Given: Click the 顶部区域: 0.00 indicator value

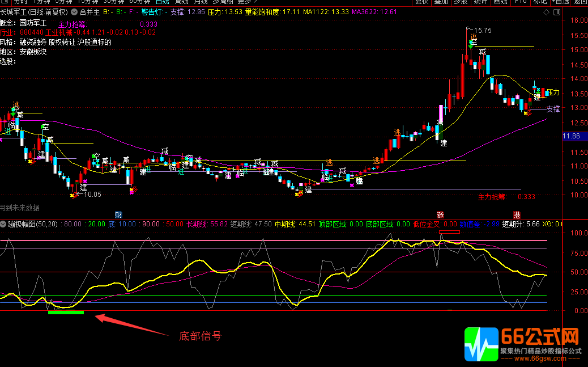Looking at the screenshot, I should (341, 224).
